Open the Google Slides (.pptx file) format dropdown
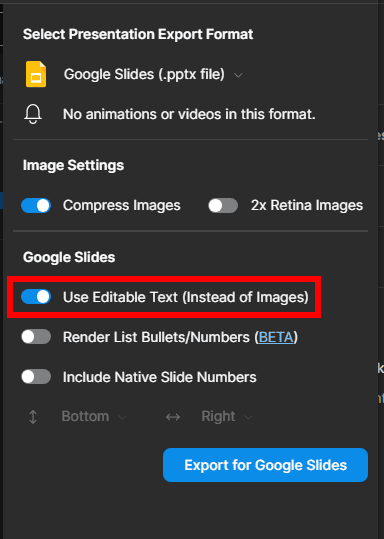 153,74
